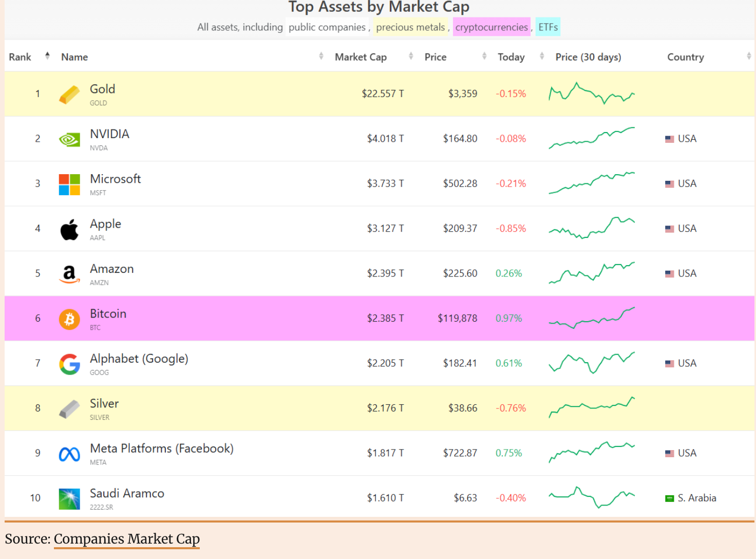
Task: Click the USA flag in Apple row
Action: [670, 229]
